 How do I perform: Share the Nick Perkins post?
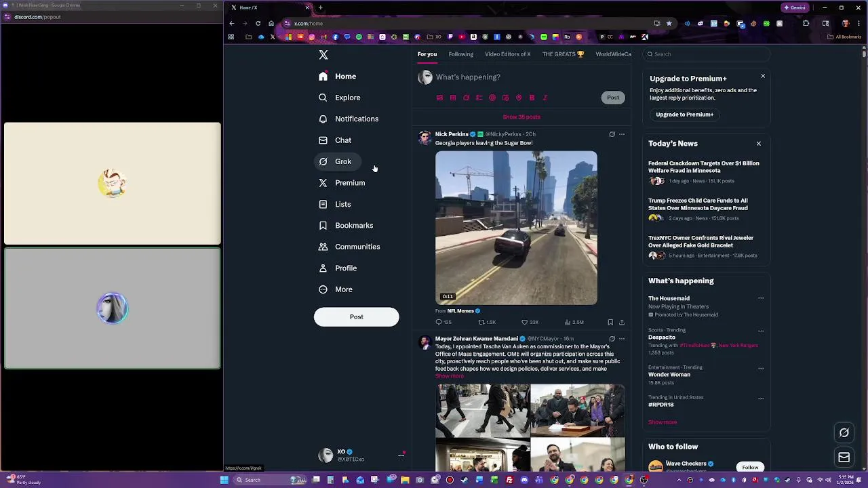point(622,323)
